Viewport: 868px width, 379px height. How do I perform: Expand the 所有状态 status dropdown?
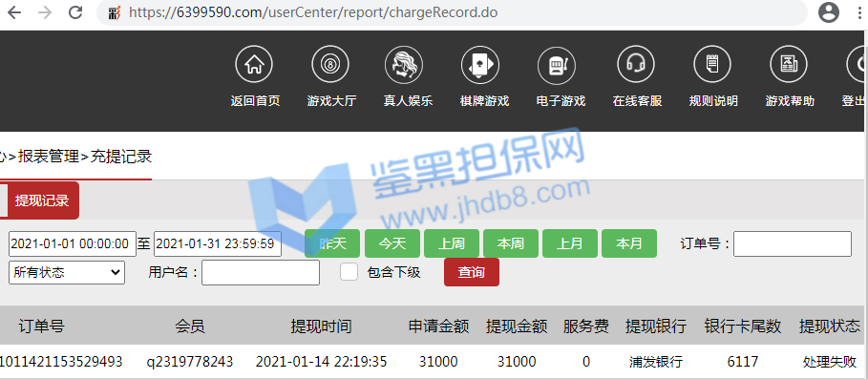pyautogui.click(x=67, y=272)
